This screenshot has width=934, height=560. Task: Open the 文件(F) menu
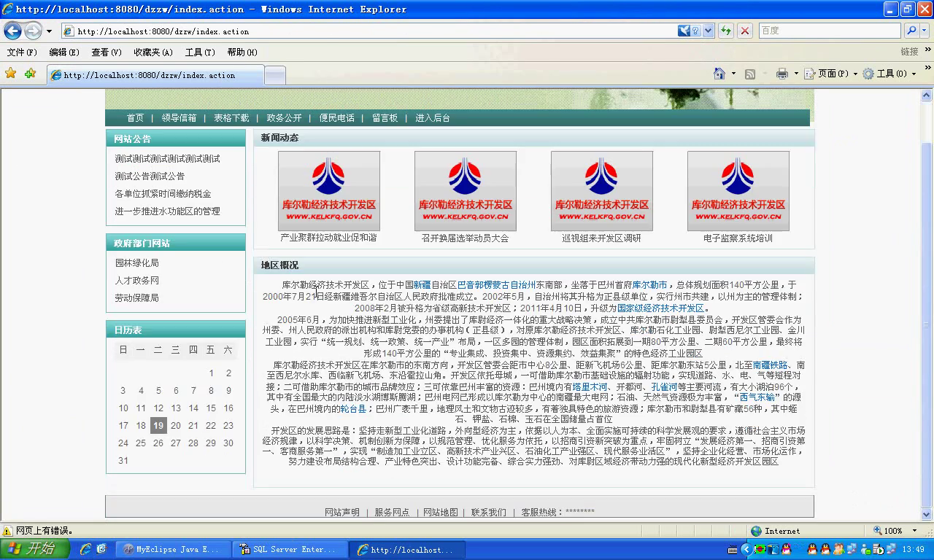[22, 52]
